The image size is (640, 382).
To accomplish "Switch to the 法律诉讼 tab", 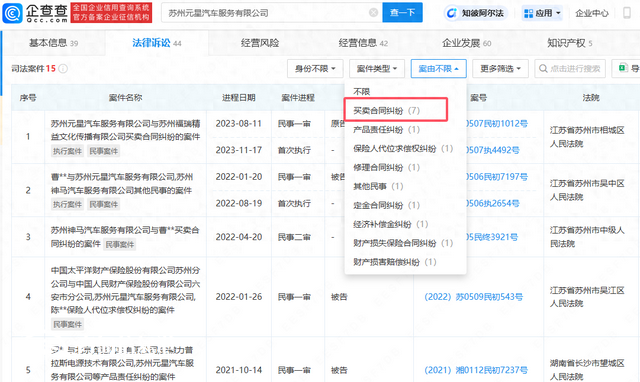I will click(x=157, y=43).
